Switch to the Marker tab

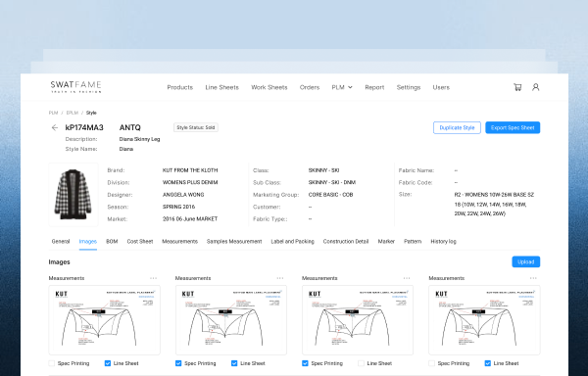[386, 242]
